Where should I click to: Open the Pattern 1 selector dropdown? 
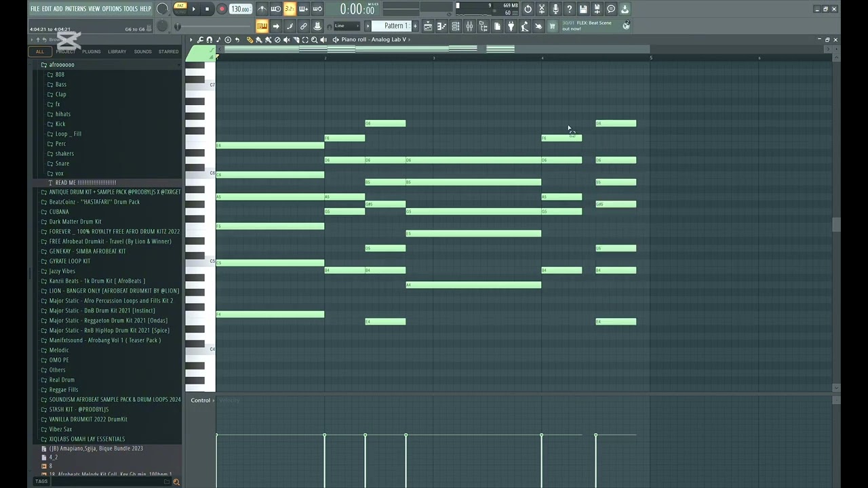[x=395, y=26]
